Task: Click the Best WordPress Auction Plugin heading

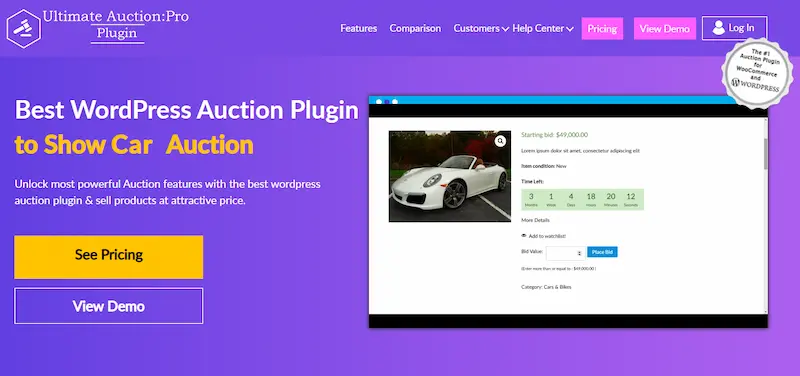Action: pyautogui.click(x=187, y=110)
